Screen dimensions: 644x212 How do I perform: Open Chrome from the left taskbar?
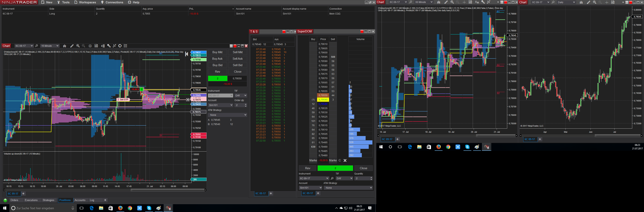pos(130,208)
